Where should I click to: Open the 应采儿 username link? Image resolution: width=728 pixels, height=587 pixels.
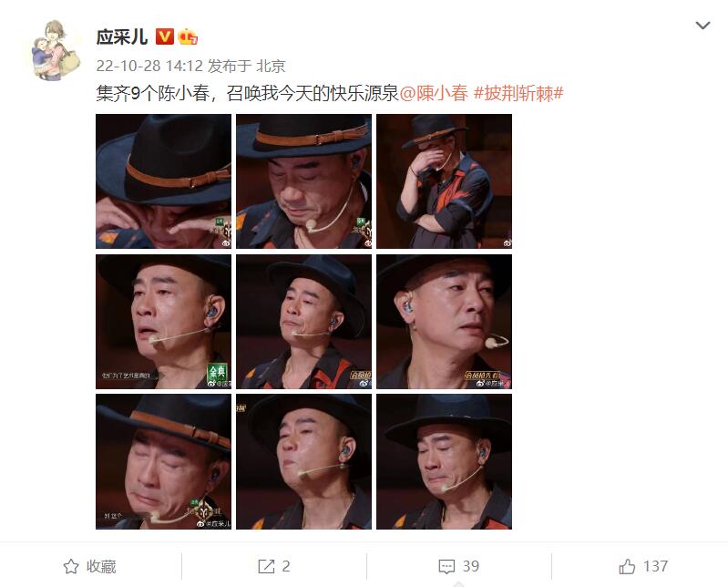pos(122,36)
